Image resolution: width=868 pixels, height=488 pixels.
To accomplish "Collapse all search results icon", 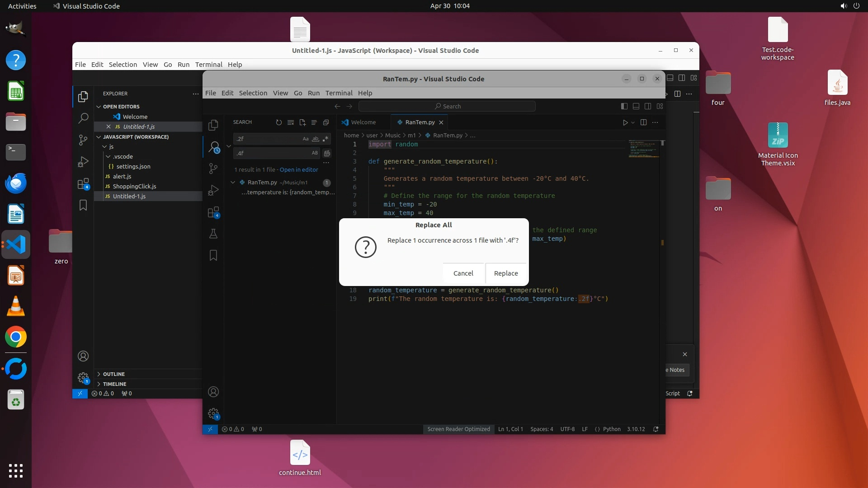I will point(326,122).
